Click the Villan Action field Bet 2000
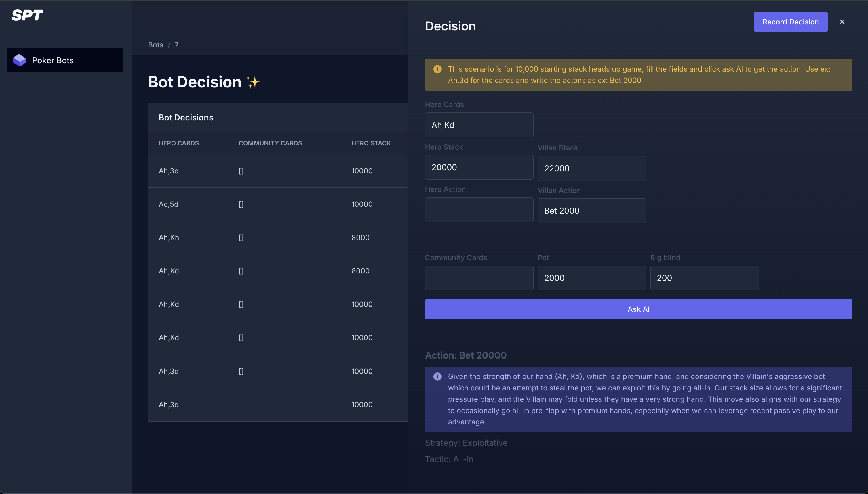Screen dimensions: 868x494 591,211
